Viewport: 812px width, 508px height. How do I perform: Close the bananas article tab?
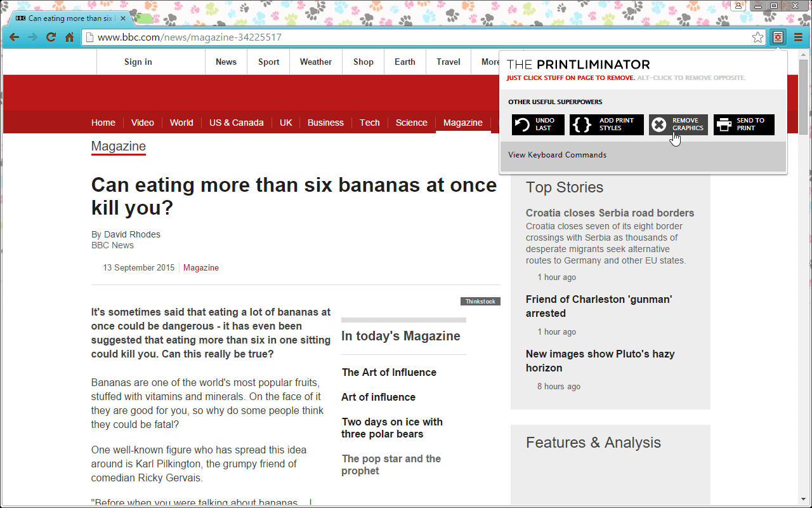coord(123,18)
